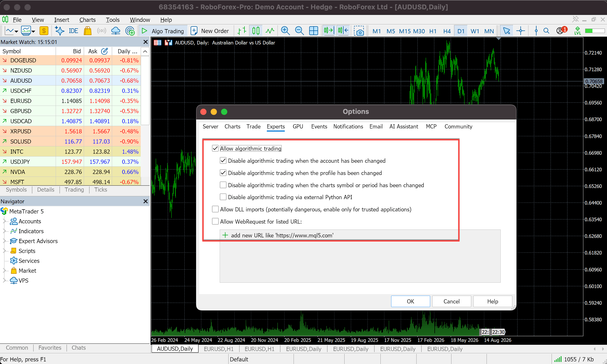Expand the Scripts tree node
This screenshot has width=607, height=364.
coord(4,251)
